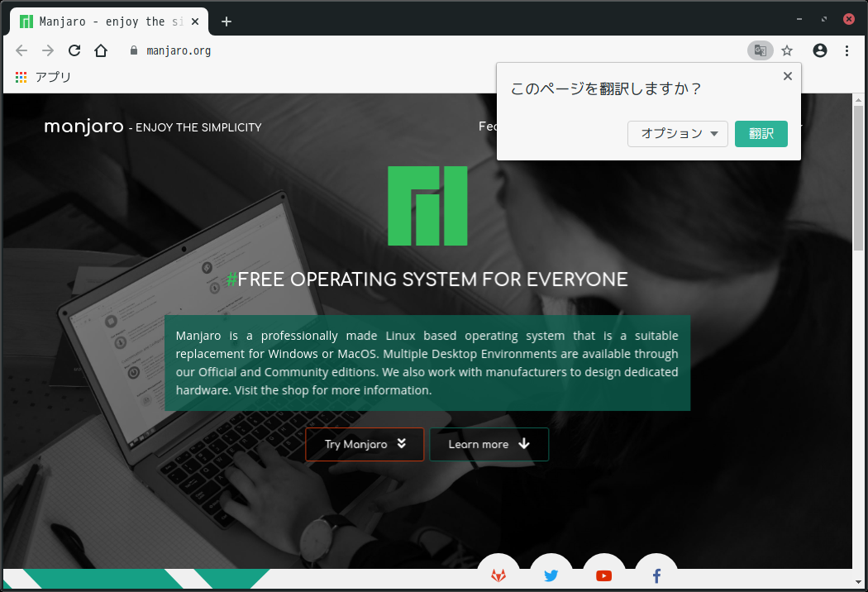Click the translate page icon in address bar
868x592 pixels.
(760, 51)
